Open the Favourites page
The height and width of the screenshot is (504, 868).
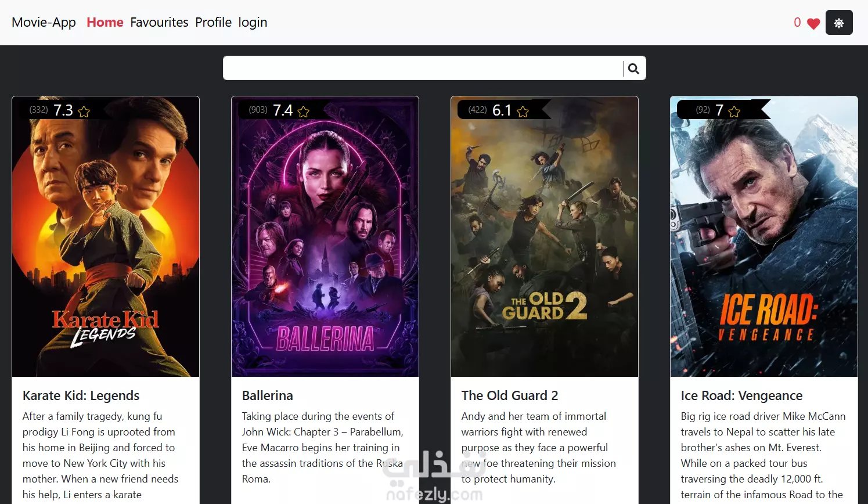coord(159,22)
